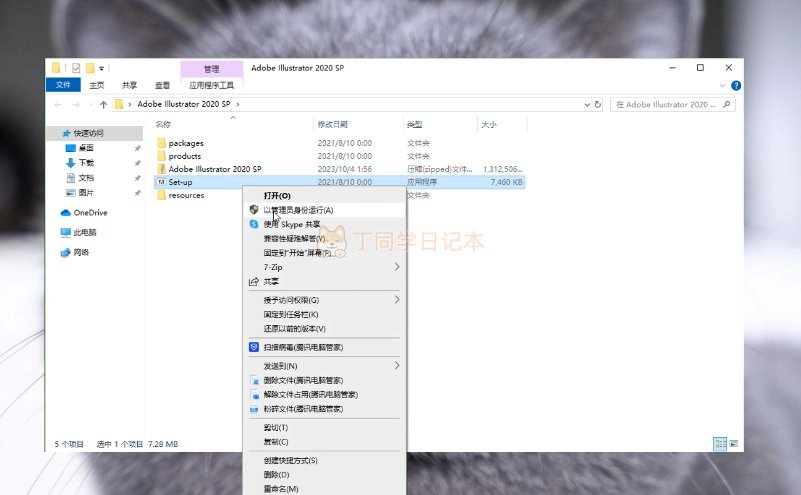Choose 删除(D) from context menu
Screen dimensions: 801x495
(x=325, y=475)
